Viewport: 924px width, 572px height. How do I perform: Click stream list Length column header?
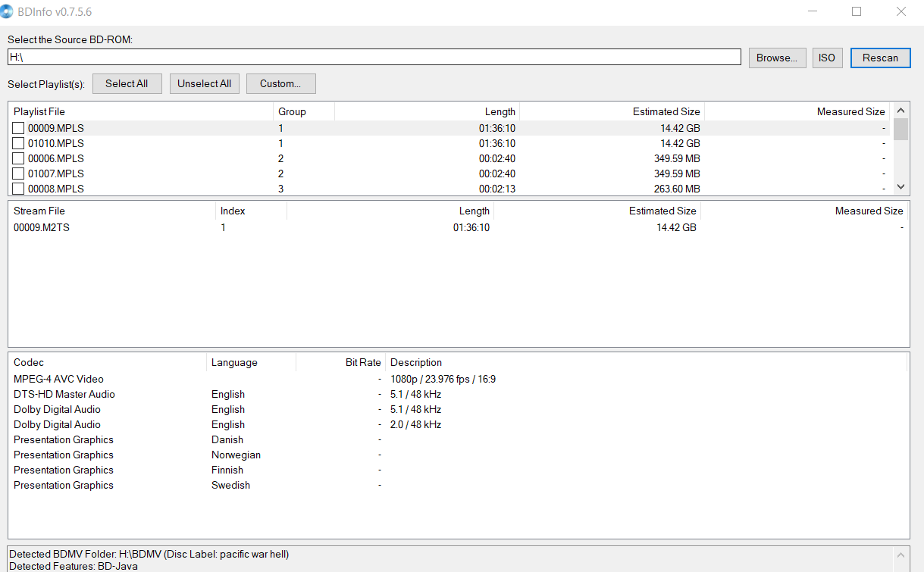390,211
